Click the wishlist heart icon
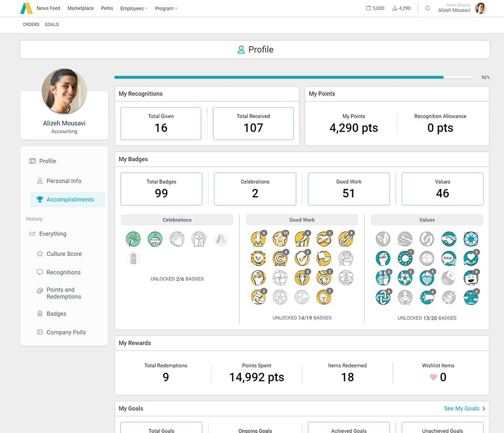Viewport: 504px width, 433px height. [433, 377]
